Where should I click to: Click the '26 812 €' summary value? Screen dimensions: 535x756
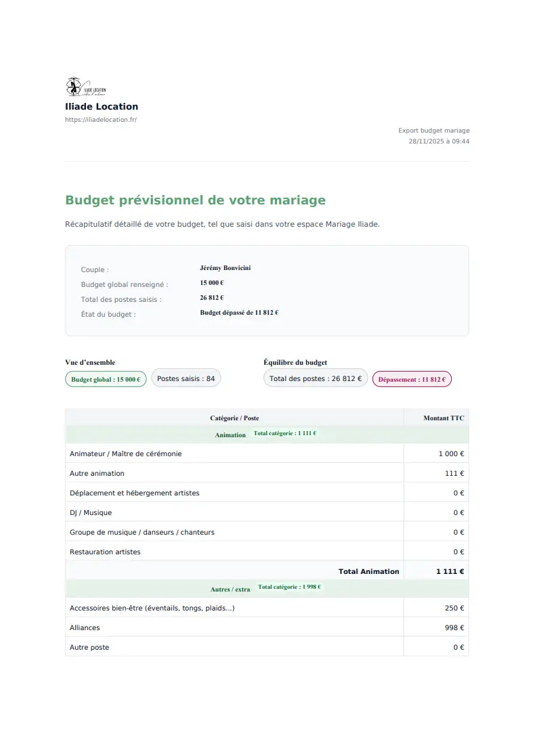coord(212,298)
